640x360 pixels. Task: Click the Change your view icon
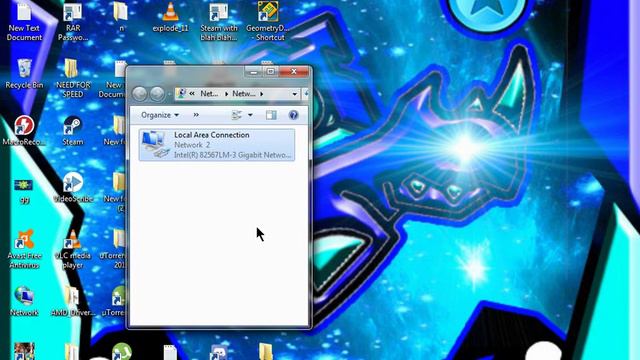click(237, 115)
